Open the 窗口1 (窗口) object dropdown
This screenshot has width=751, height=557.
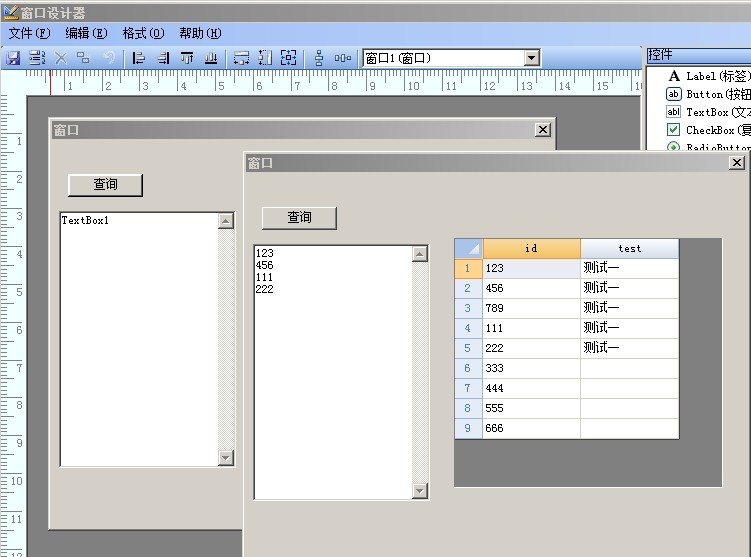coord(531,58)
